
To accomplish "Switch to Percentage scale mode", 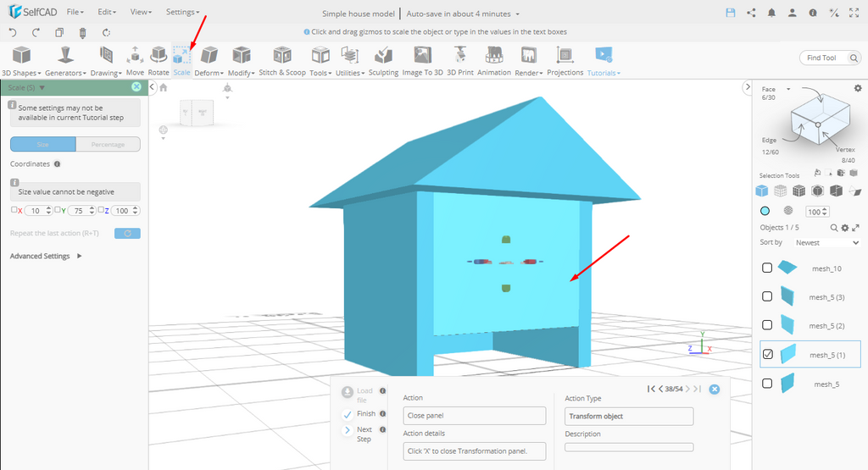I will pyautogui.click(x=108, y=145).
